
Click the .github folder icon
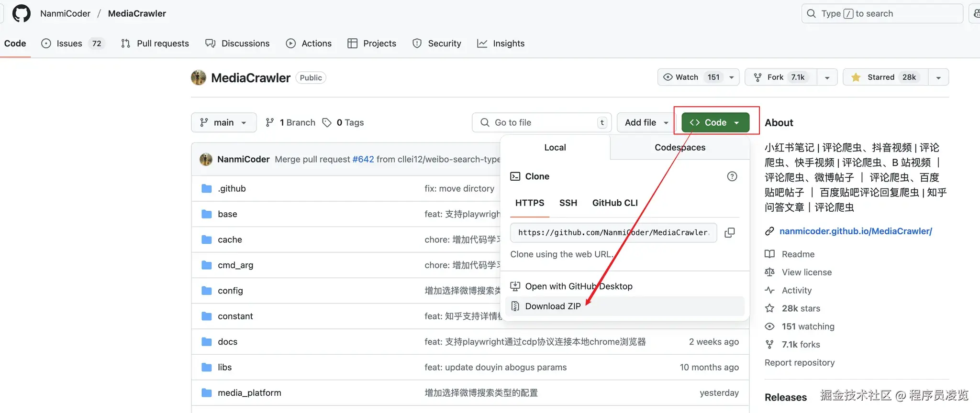coord(207,188)
